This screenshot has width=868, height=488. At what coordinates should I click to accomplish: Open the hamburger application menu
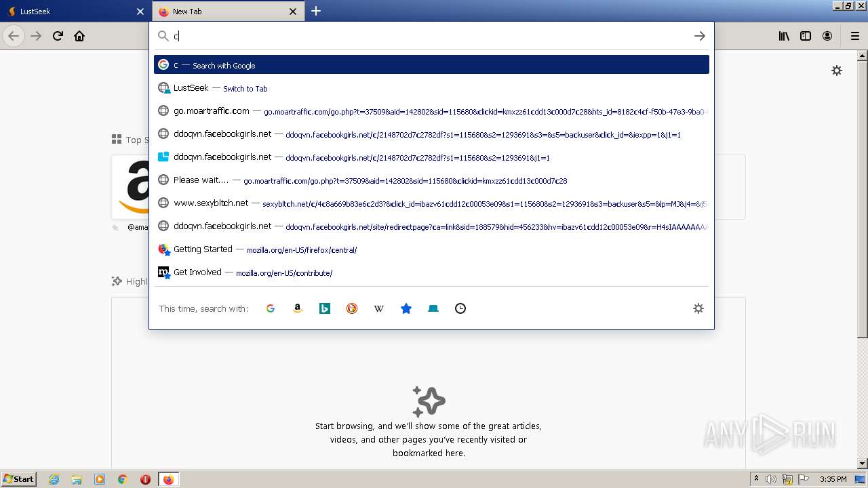coord(855,36)
